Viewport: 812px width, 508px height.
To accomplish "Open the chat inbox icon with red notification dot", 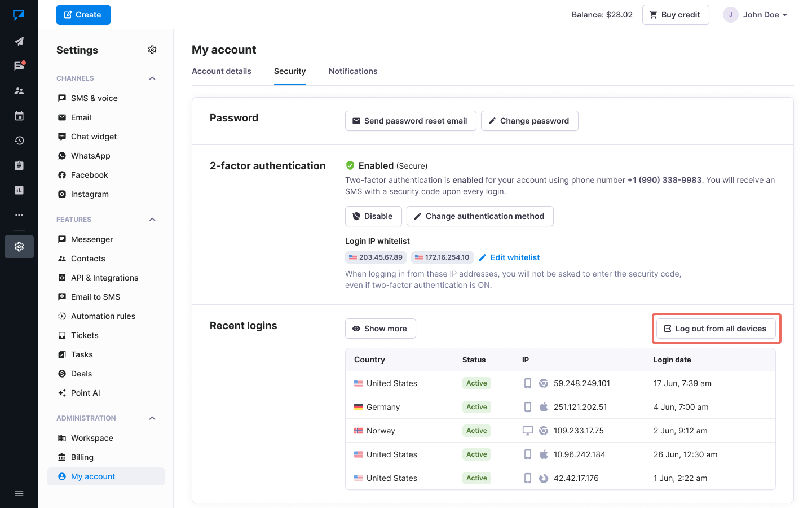I will coord(19,66).
